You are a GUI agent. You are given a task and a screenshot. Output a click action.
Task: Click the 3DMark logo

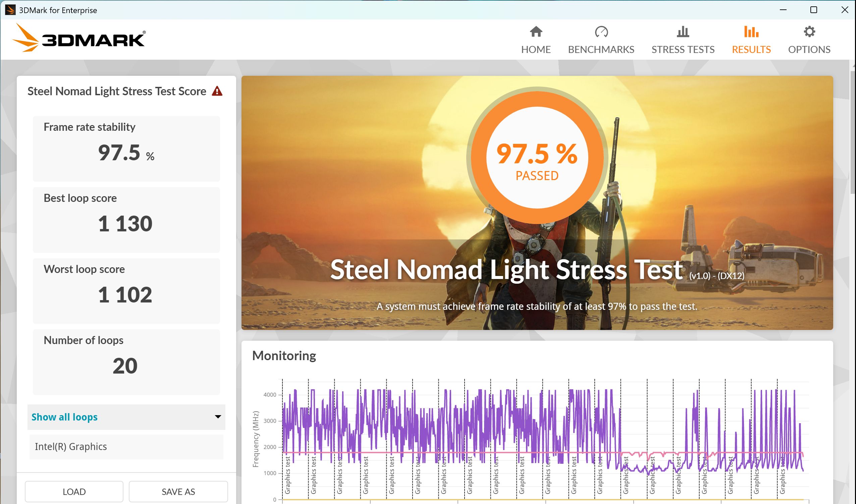tap(79, 38)
